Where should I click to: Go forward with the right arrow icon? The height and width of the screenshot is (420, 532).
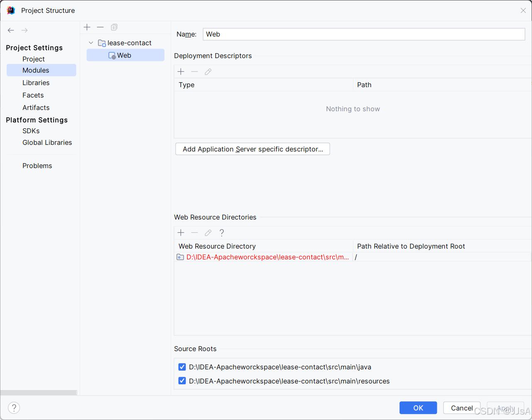pyautogui.click(x=25, y=30)
